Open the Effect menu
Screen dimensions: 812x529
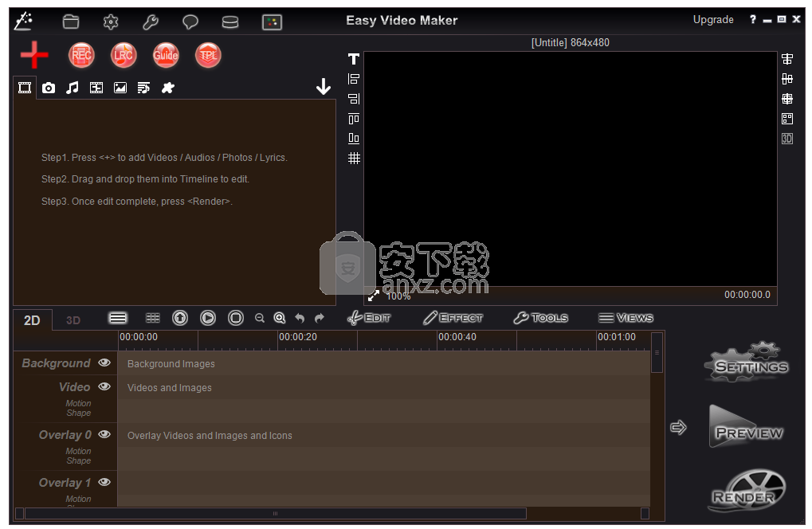pos(453,318)
